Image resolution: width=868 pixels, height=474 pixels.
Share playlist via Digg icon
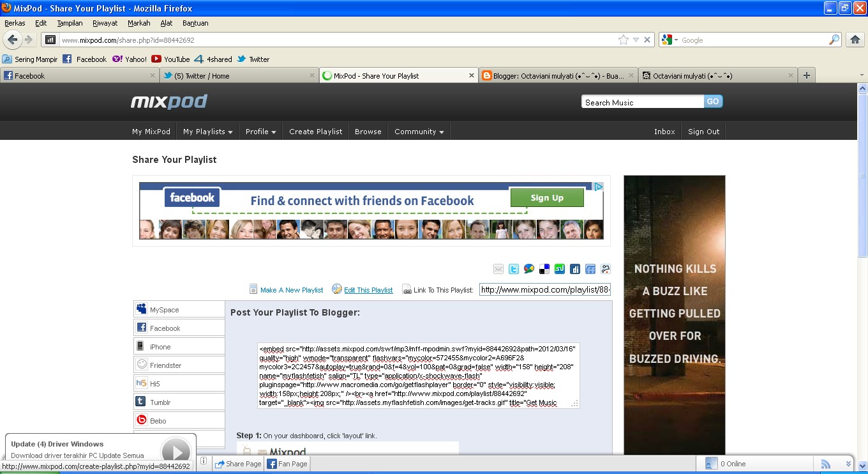[575, 269]
